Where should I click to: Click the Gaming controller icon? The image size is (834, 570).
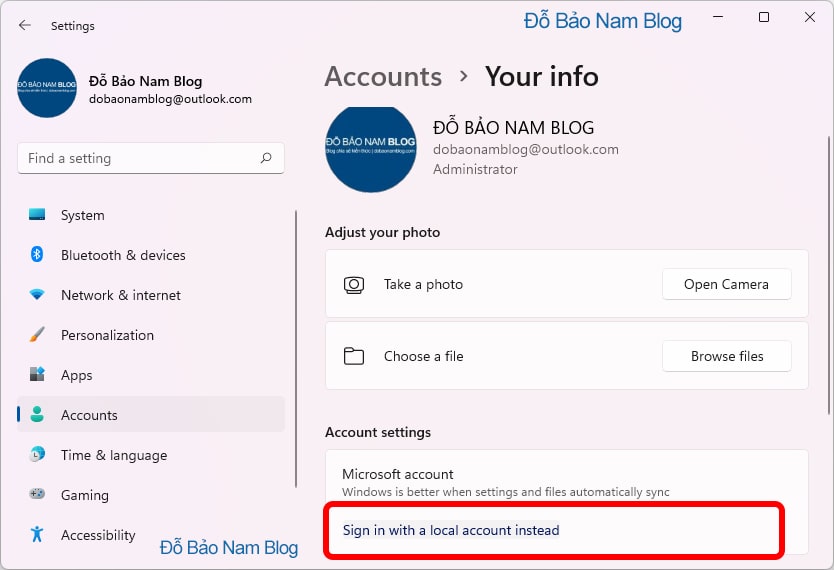click(37, 494)
